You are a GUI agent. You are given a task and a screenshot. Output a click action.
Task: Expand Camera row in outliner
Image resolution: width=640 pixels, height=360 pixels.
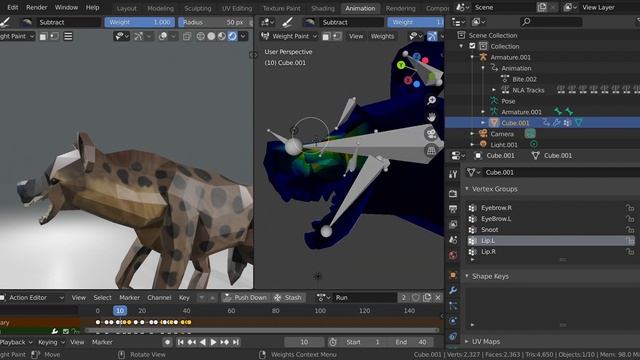pyautogui.click(x=472, y=133)
